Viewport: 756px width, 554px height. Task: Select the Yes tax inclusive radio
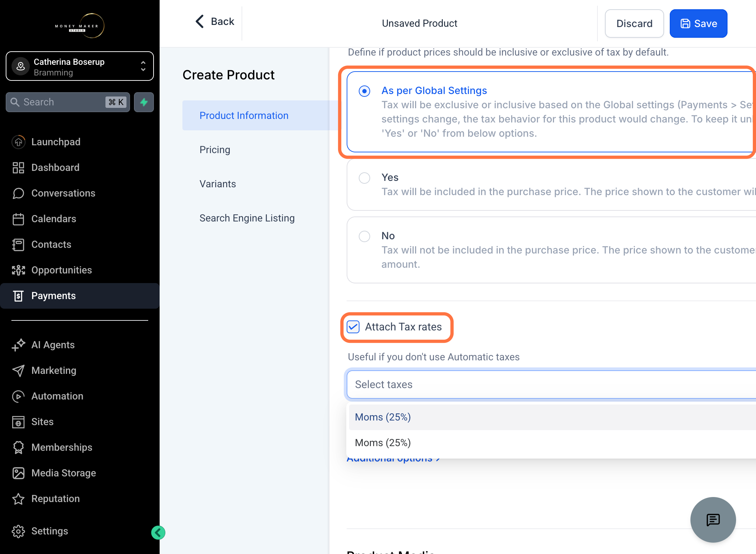coord(364,178)
